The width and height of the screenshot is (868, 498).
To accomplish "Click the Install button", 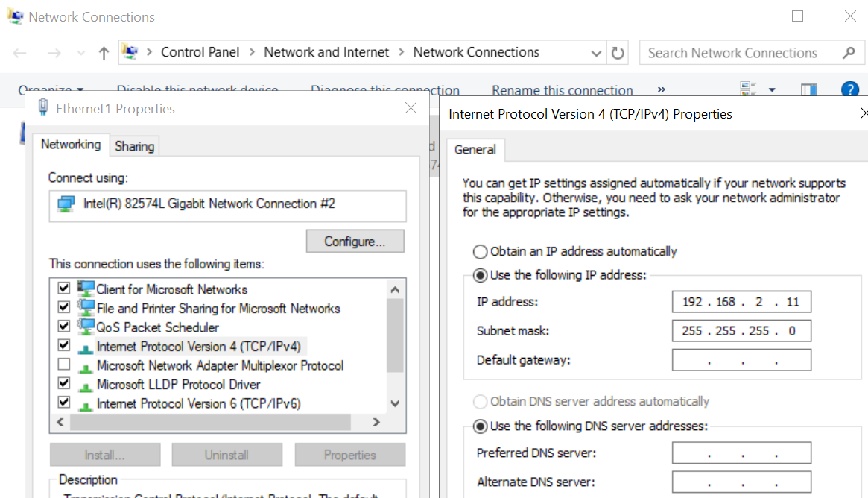I will point(104,455).
